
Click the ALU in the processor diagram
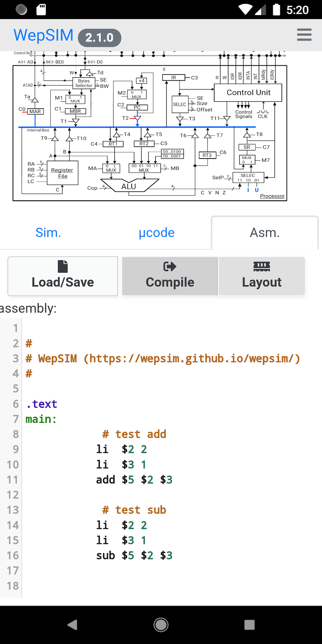click(129, 186)
